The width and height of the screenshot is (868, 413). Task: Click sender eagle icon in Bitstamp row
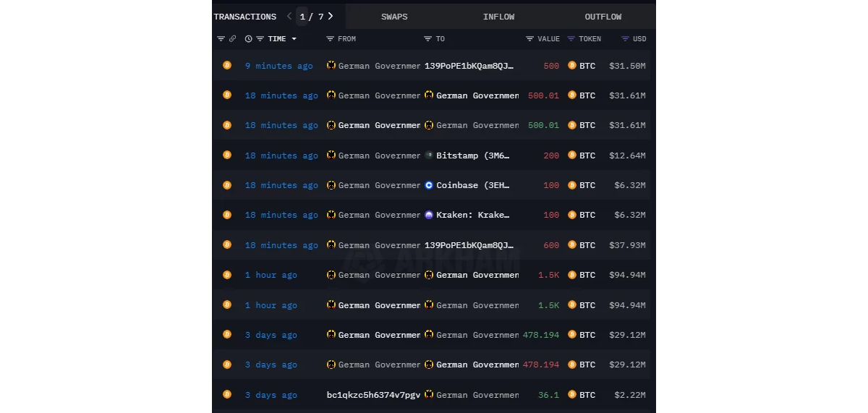pyautogui.click(x=331, y=155)
